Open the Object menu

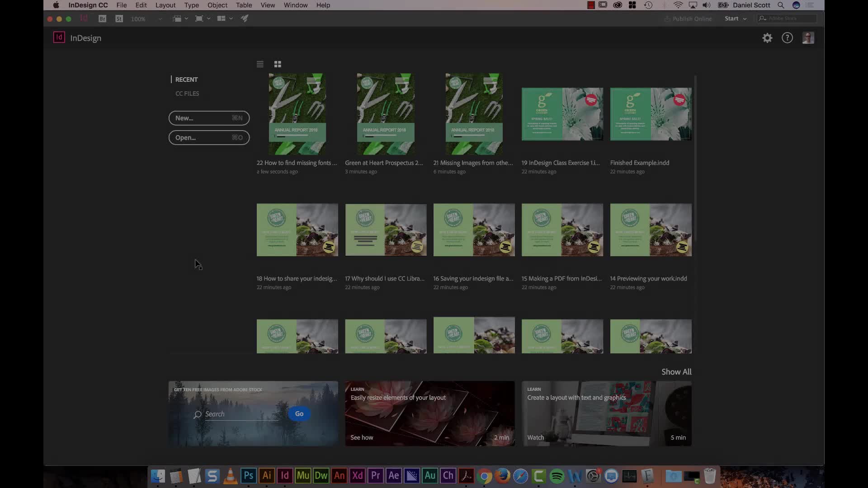tap(217, 5)
